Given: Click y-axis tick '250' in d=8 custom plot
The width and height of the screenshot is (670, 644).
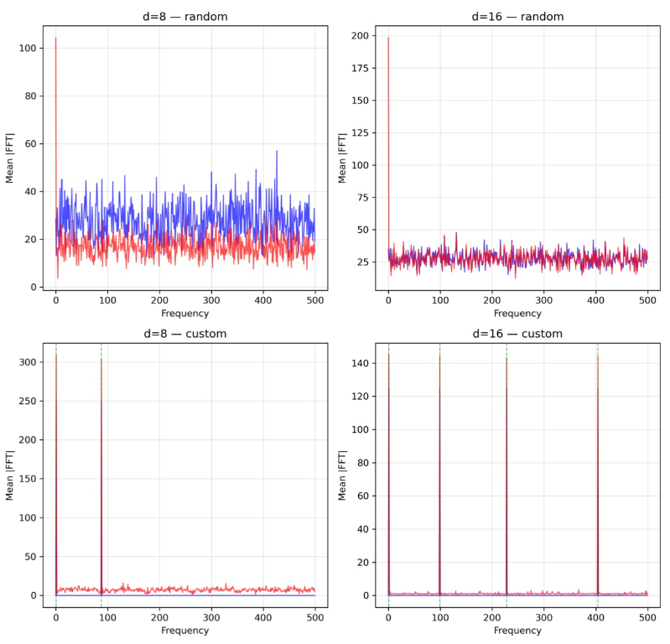Looking at the screenshot, I should [28, 402].
